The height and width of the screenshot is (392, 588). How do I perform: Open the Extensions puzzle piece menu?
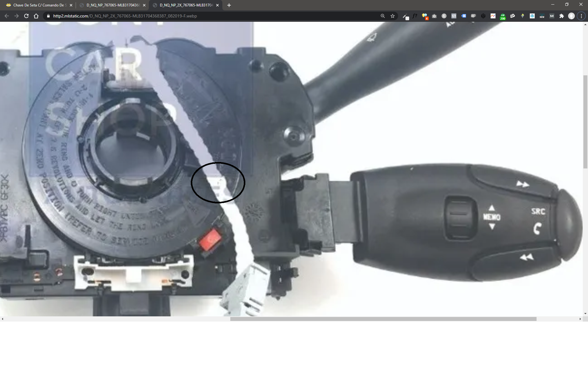coord(562,16)
